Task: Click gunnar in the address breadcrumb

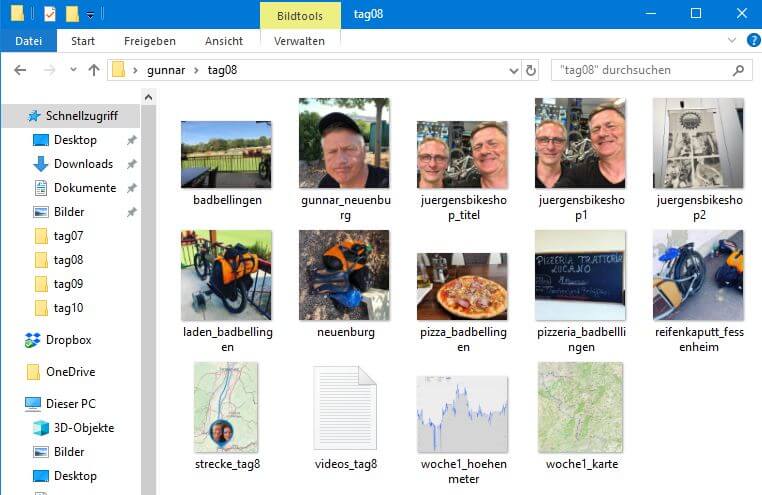Action: (166, 70)
